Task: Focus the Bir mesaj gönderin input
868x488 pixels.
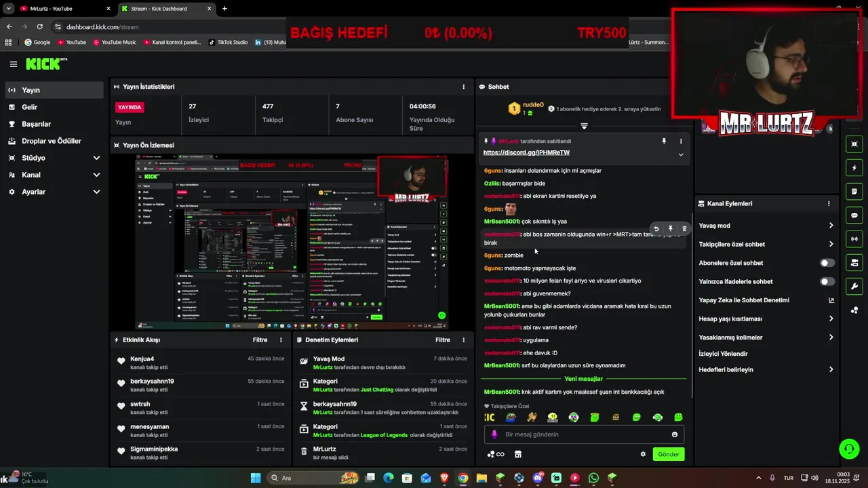Action: (x=583, y=434)
